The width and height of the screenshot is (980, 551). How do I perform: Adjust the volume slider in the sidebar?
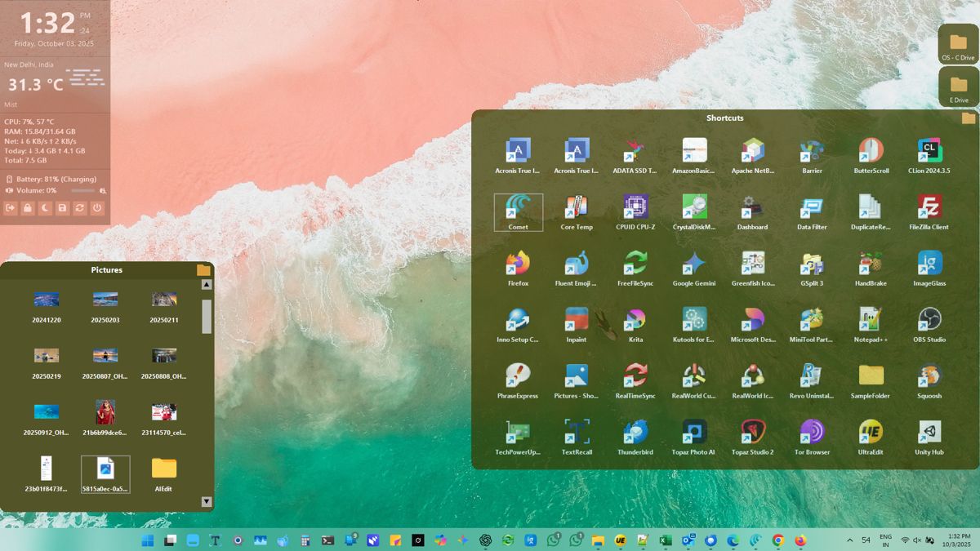point(83,190)
